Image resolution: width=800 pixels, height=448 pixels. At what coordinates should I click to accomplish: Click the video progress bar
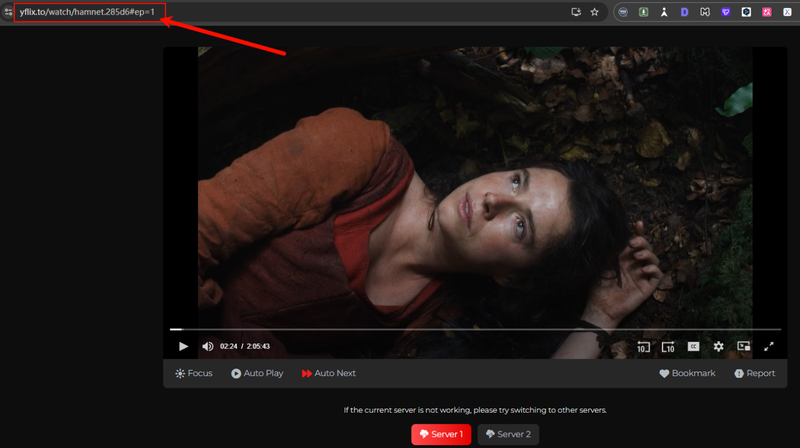coord(475,330)
